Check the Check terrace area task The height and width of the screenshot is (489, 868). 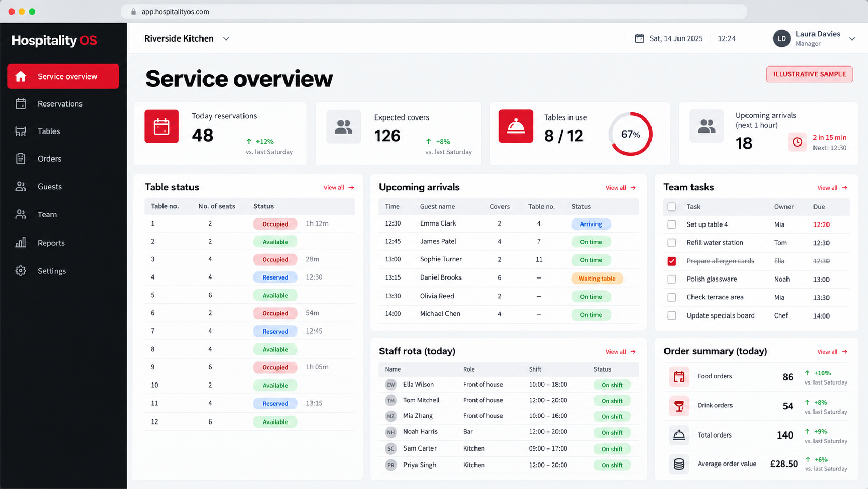[672, 297]
